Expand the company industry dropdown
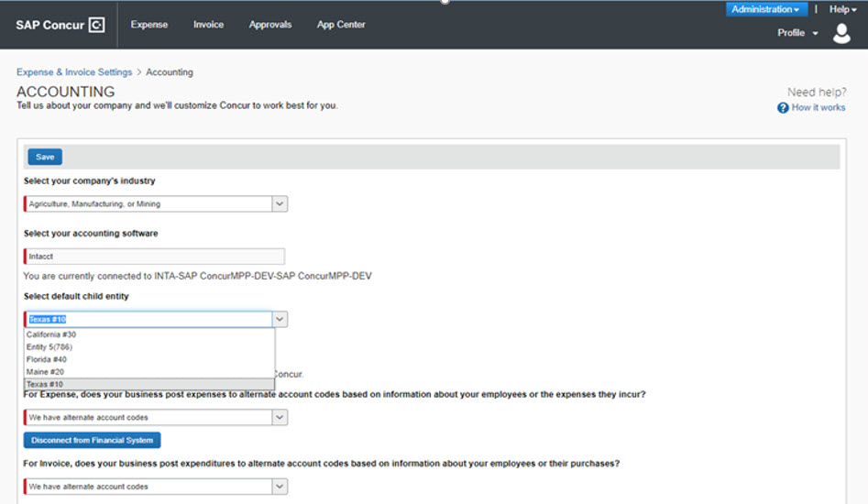The image size is (868, 504). pos(280,203)
